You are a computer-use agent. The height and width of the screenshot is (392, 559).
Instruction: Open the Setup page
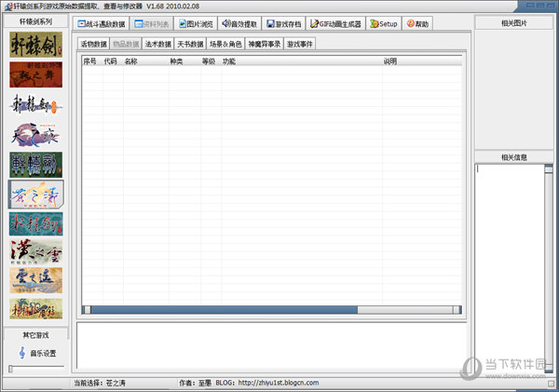pyautogui.click(x=383, y=23)
